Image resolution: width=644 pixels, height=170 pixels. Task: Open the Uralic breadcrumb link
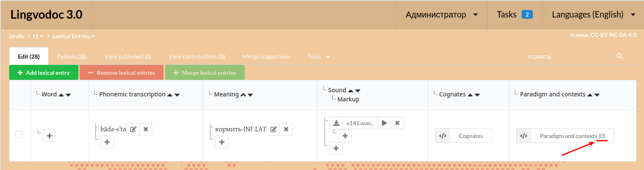click(17, 36)
